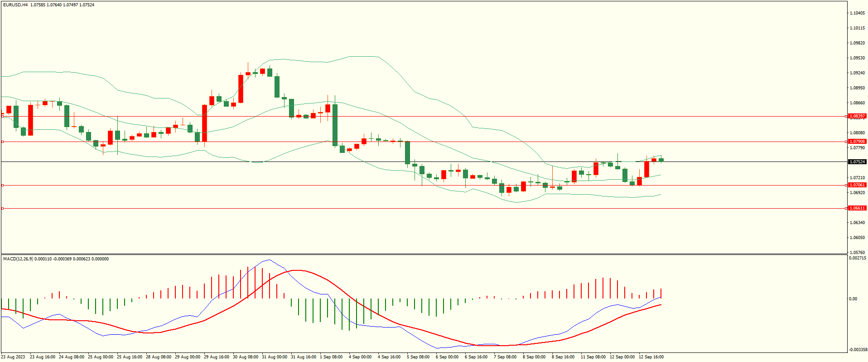868x362 pixels.
Task: Click the MACD 0.00 scale label
Action: click(x=853, y=299)
